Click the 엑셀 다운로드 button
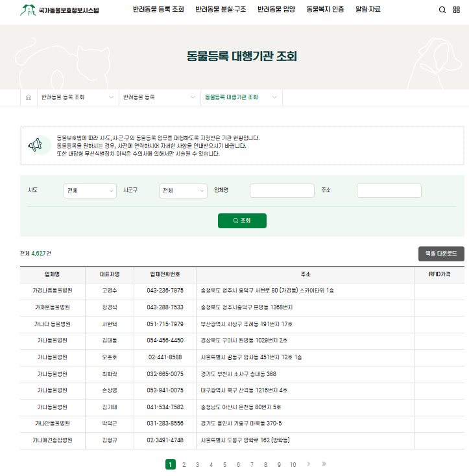Viewport: 469px width, 476px height. tap(441, 254)
